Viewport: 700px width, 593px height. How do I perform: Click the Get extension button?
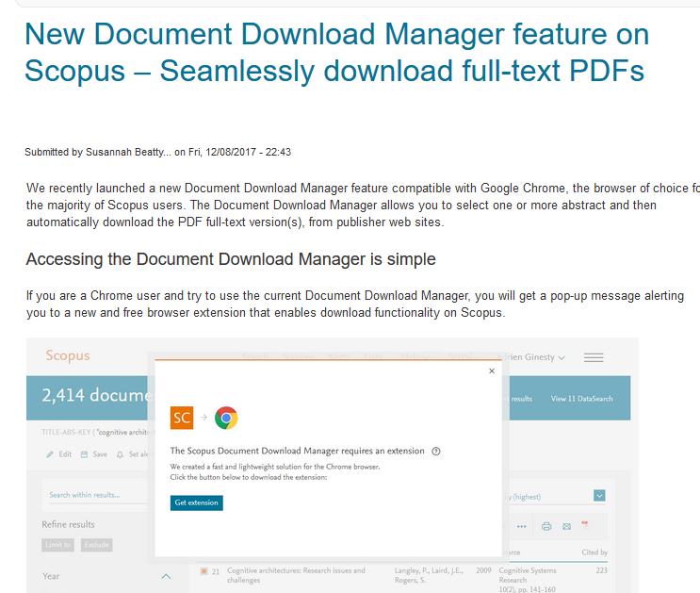[x=196, y=502]
